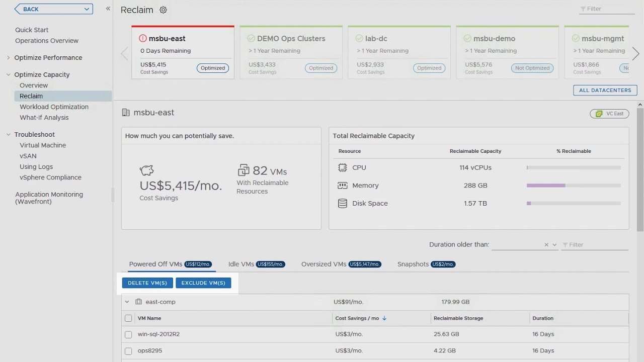Screen dimensions: 644x362
Task: Check the ops8295 VM checkbox
Action: [128, 351]
